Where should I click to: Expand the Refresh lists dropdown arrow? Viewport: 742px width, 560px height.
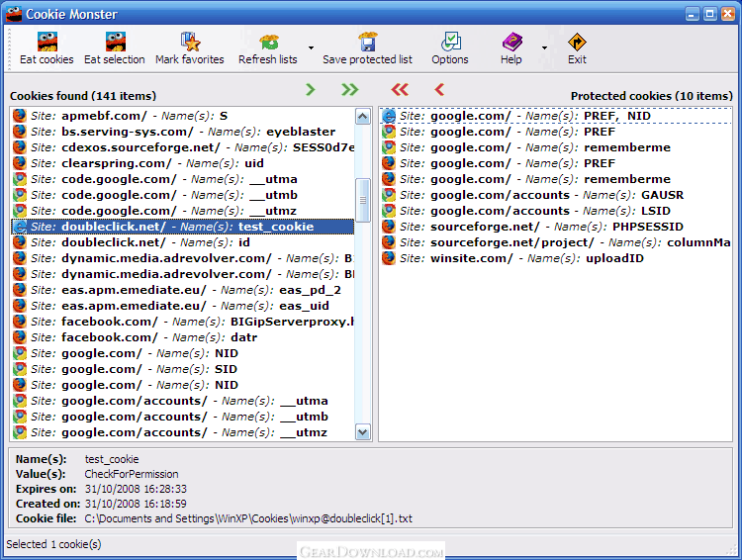point(311,47)
